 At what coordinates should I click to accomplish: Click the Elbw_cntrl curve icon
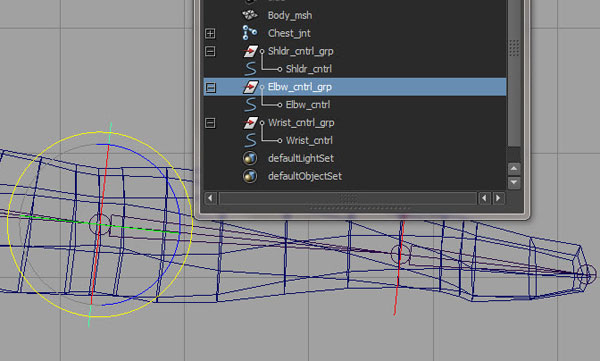point(250,105)
